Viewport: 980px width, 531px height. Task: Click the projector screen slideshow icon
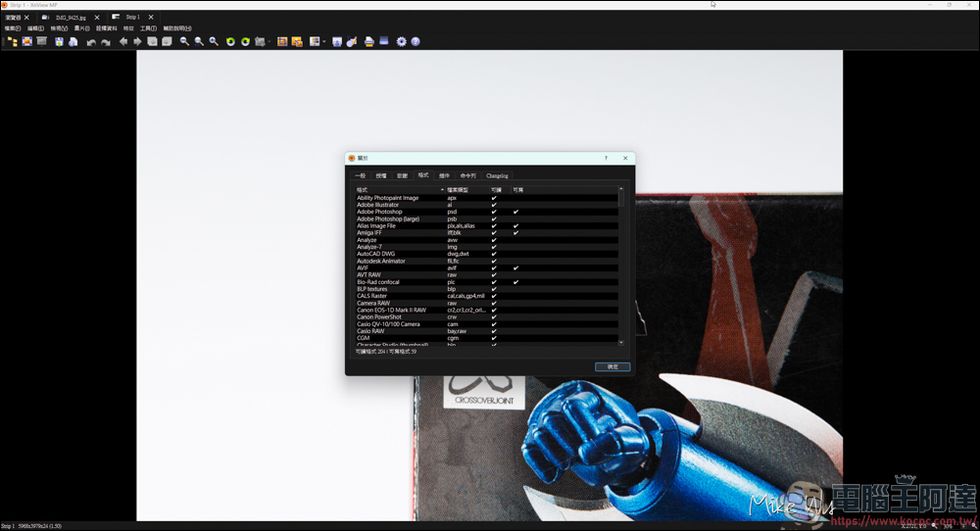[x=42, y=42]
